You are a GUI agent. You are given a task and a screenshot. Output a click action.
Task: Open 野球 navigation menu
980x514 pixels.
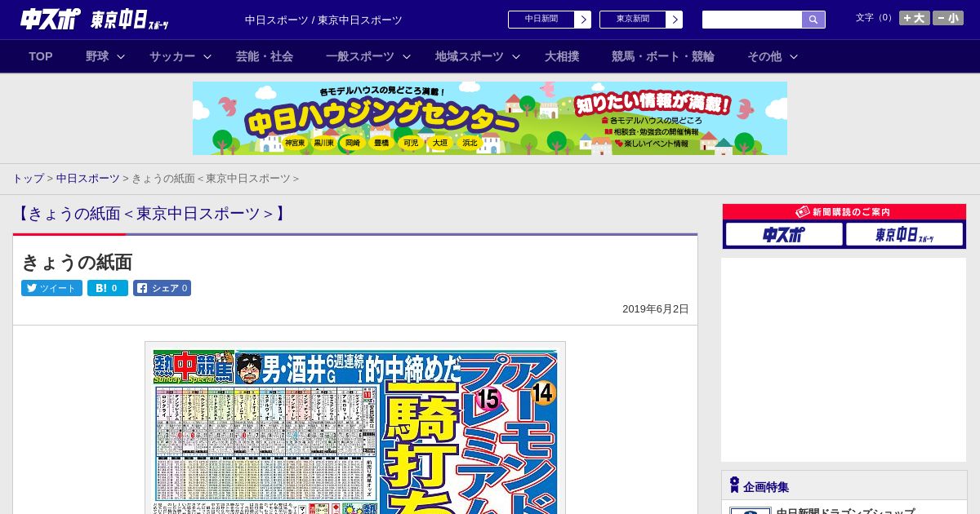(x=97, y=56)
